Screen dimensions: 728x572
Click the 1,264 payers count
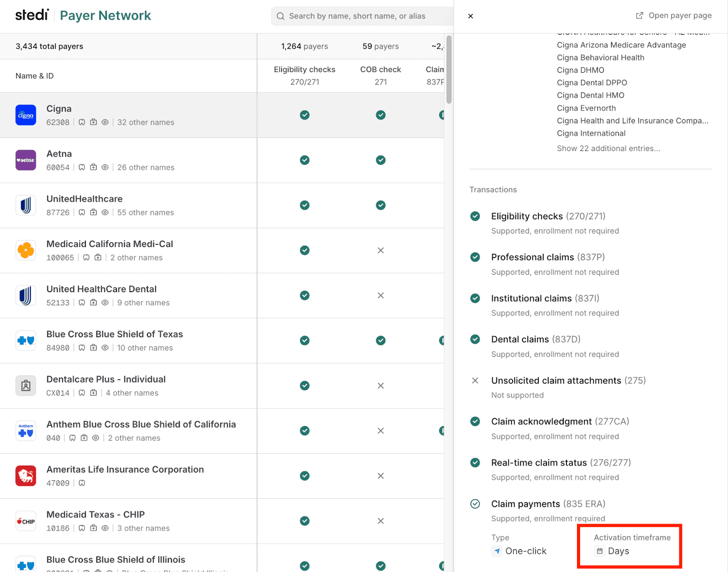click(x=304, y=46)
